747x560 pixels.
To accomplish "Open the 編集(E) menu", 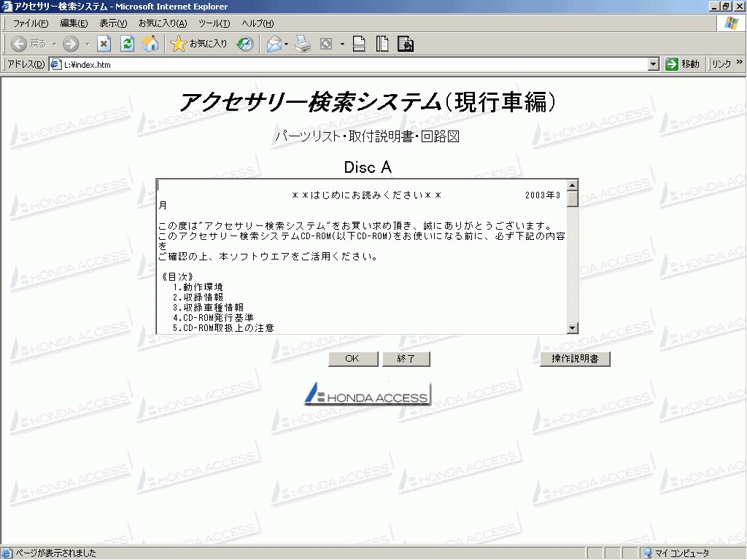I will tap(74, 23).
